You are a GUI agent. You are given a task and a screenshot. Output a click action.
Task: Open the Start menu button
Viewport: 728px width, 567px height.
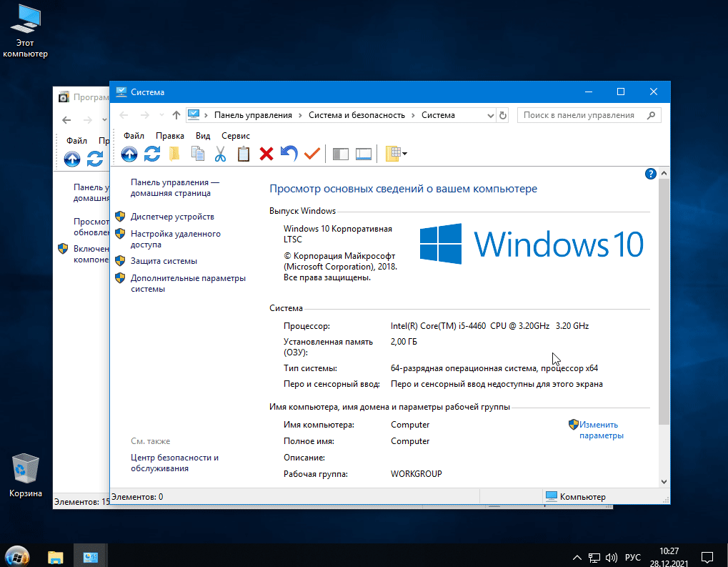click(17, 556)
